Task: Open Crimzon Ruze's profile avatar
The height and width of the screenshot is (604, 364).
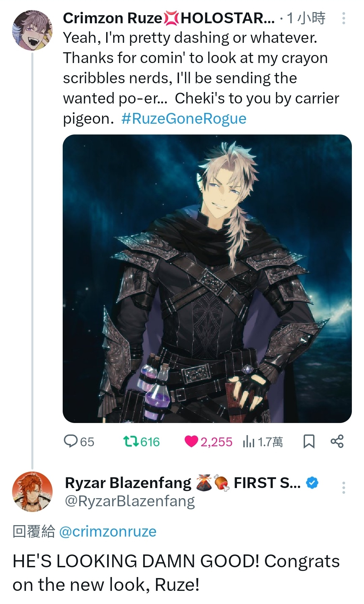Action: 32,30
